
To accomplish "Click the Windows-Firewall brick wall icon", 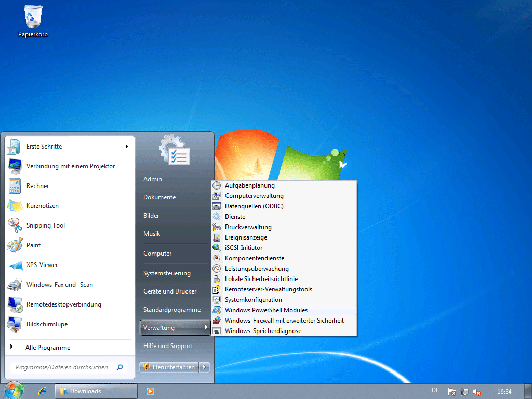I will point(217,320).
